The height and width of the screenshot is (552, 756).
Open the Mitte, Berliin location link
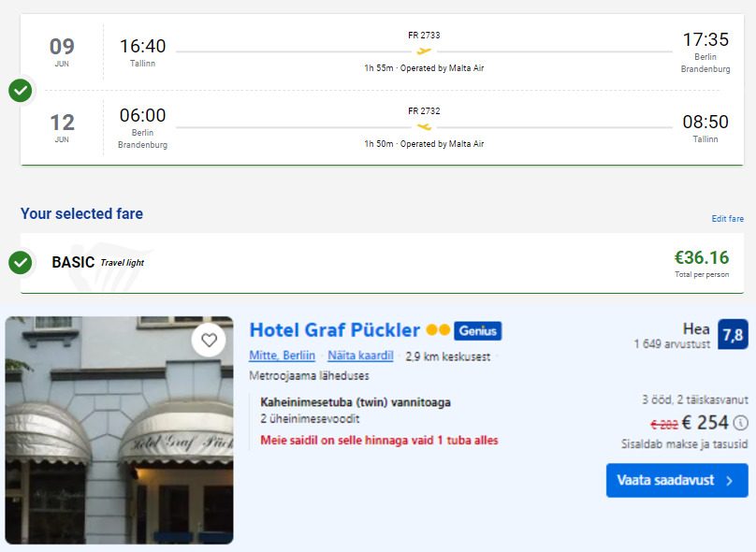click(282, 356)
